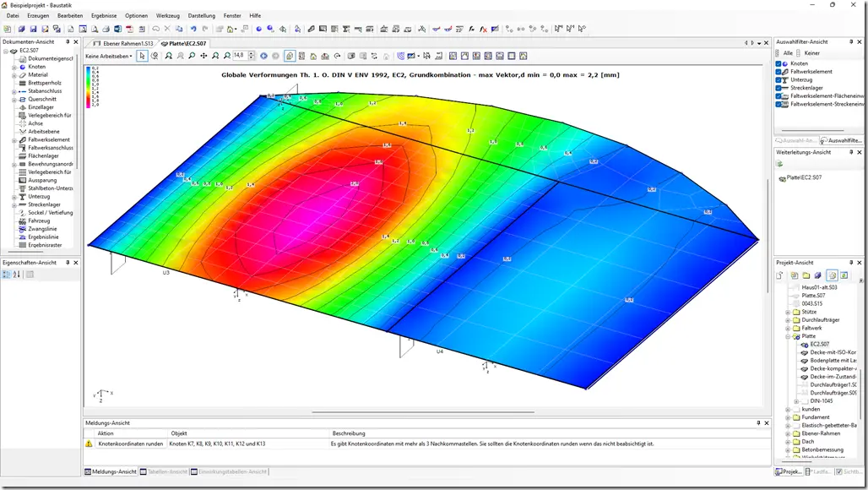Viewport: 868px width, 490px height.
Task: Open the Ergebnisse menu
Action: [104, 15]
